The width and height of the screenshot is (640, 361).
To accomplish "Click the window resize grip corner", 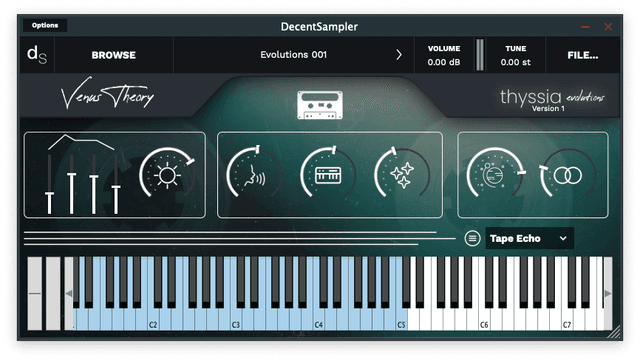I will pos(614,333).
